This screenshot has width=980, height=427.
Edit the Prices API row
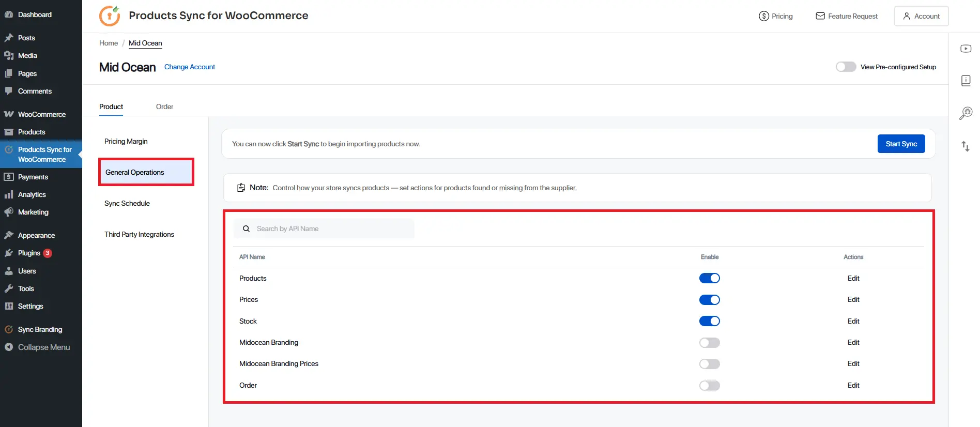(x=853, y=299)
